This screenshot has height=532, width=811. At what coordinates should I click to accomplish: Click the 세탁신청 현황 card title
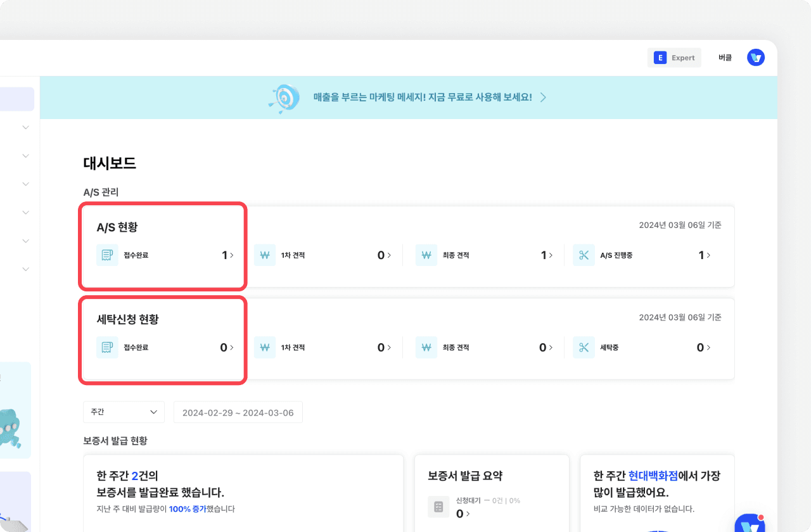point(127,319)
